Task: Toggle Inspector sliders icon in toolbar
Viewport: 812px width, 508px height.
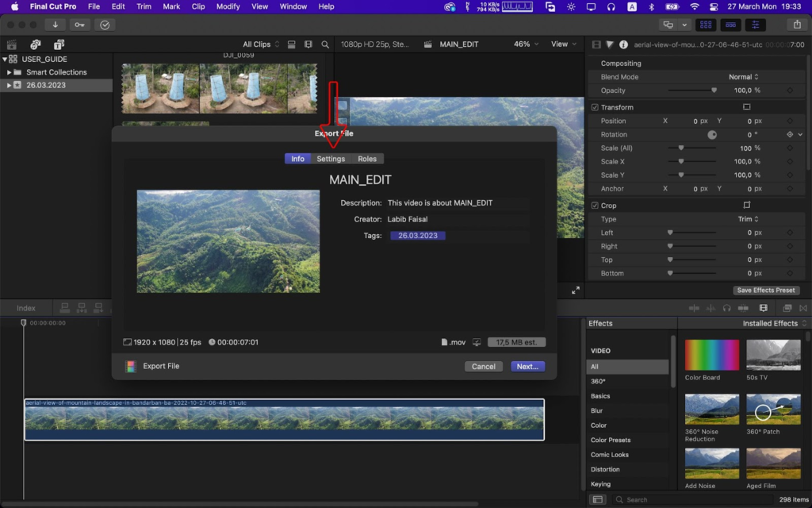Action: [x=756, y=25]
